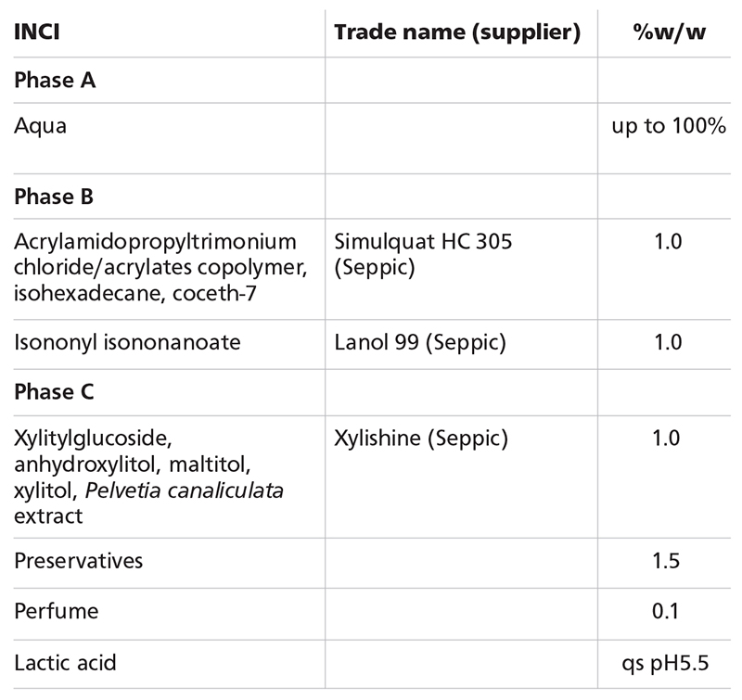Select the Trade name (supplier) header
Viewport: 742px width, 700px height.
point(456,33)
